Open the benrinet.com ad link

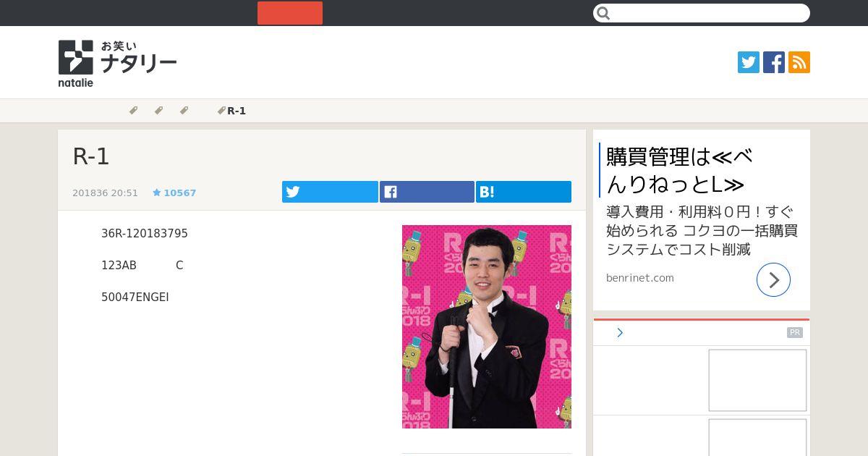(640, 278)
